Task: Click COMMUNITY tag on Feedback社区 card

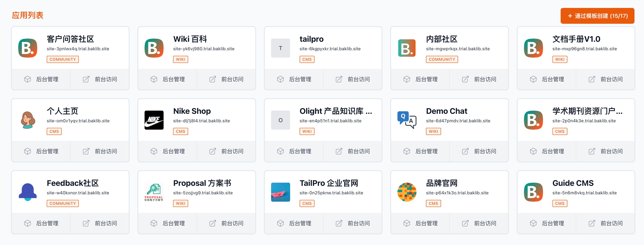Action: 63,203
